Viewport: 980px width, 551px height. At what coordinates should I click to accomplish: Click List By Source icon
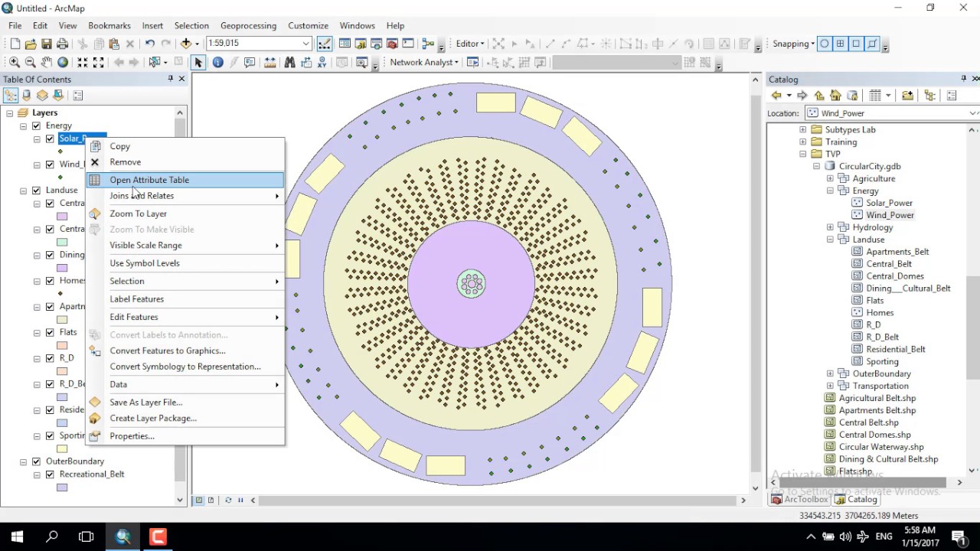pyautogui.click(x=27, y=96)
